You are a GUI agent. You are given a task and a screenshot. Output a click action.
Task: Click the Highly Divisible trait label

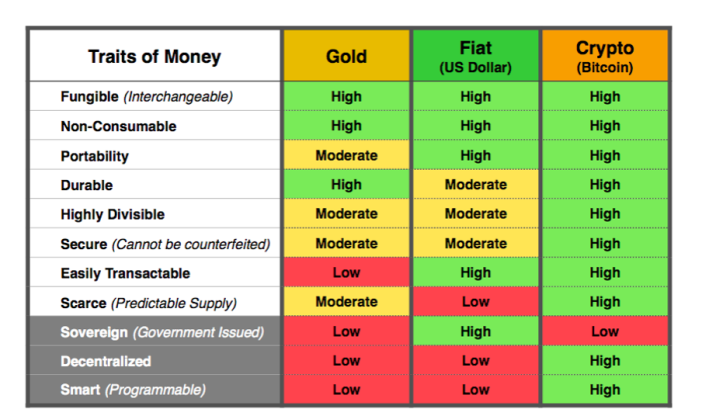tap(113, 214)
